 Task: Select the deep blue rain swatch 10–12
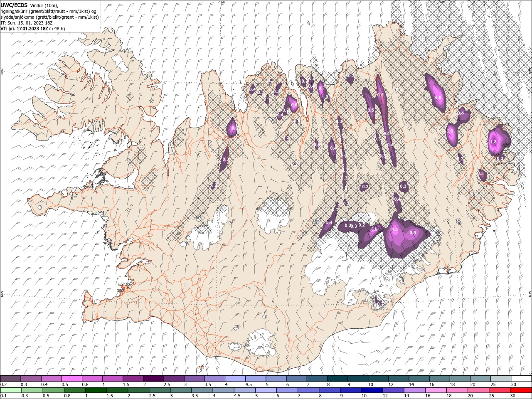click(x=372, y=390)
